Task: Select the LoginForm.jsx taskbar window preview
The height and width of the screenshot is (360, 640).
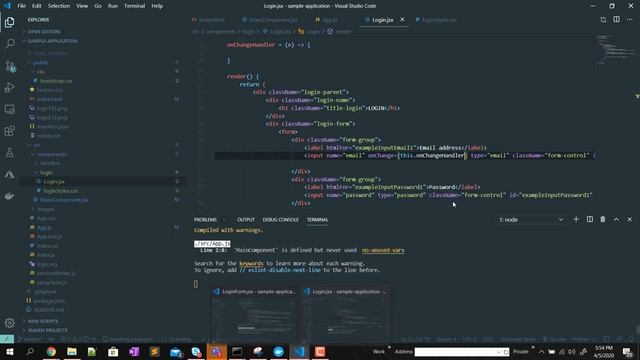Action: click(x=255, y=313)
